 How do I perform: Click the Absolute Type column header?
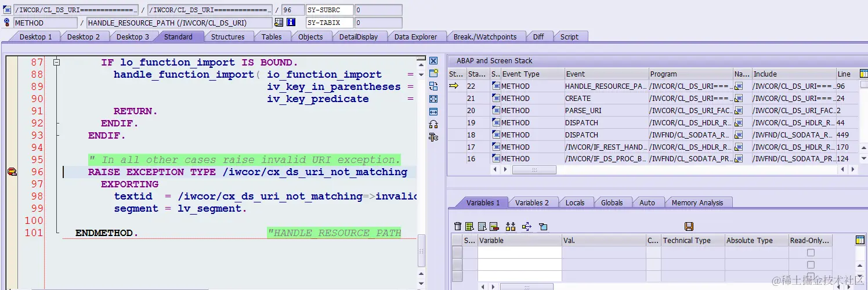(755, 240)
